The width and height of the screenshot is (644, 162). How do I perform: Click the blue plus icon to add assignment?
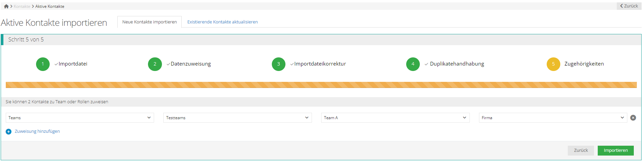point(9,132)
